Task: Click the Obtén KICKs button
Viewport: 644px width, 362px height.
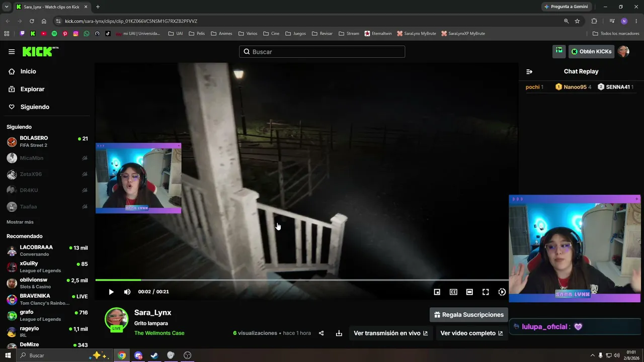Action: click(x=591, y=51)
